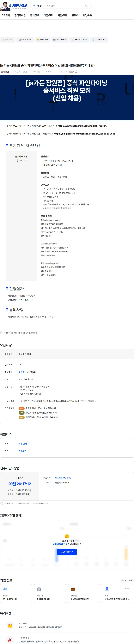Click the thinking emoji in statistics panel
The width and height of the screenshot is (134, 644).
67,536
